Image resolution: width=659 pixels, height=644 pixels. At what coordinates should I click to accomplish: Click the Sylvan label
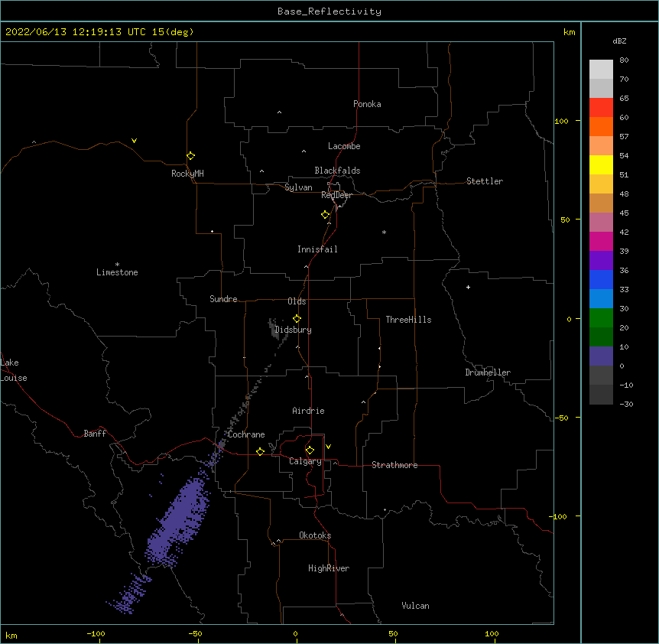pyautogui.click(x=298, y=187)
